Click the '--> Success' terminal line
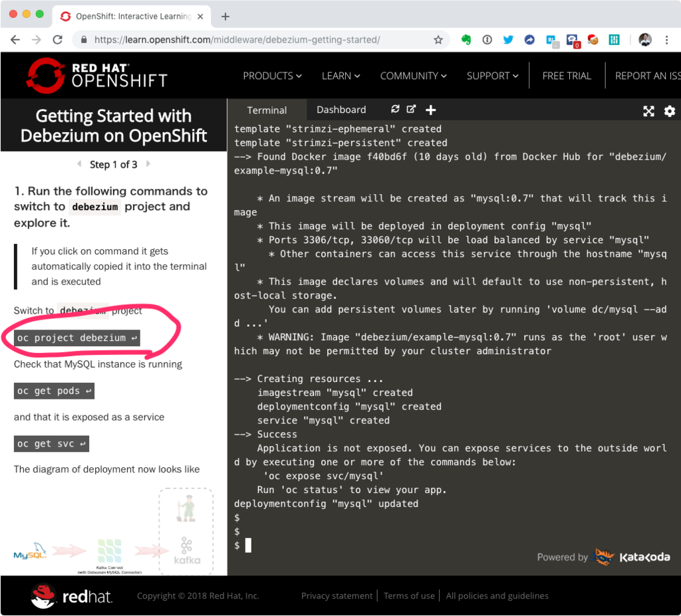681x616 pixels. coord(265,434)
